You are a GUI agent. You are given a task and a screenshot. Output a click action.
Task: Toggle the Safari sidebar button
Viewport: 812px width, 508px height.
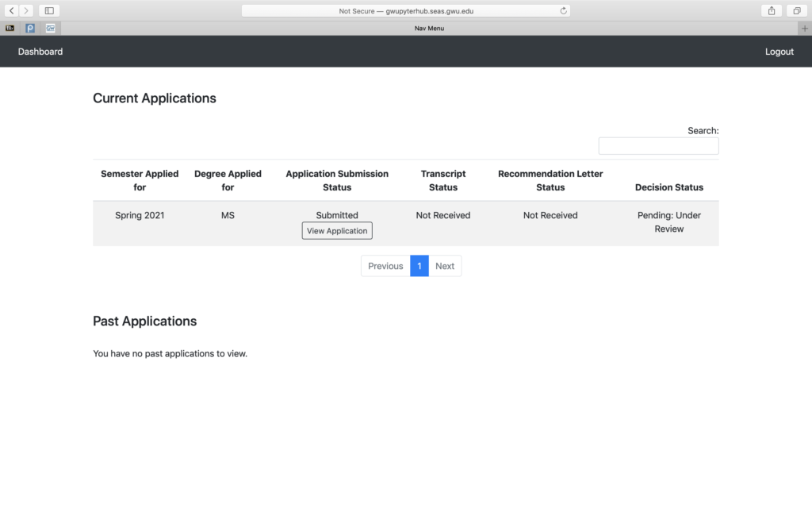(x=49, y=10)
